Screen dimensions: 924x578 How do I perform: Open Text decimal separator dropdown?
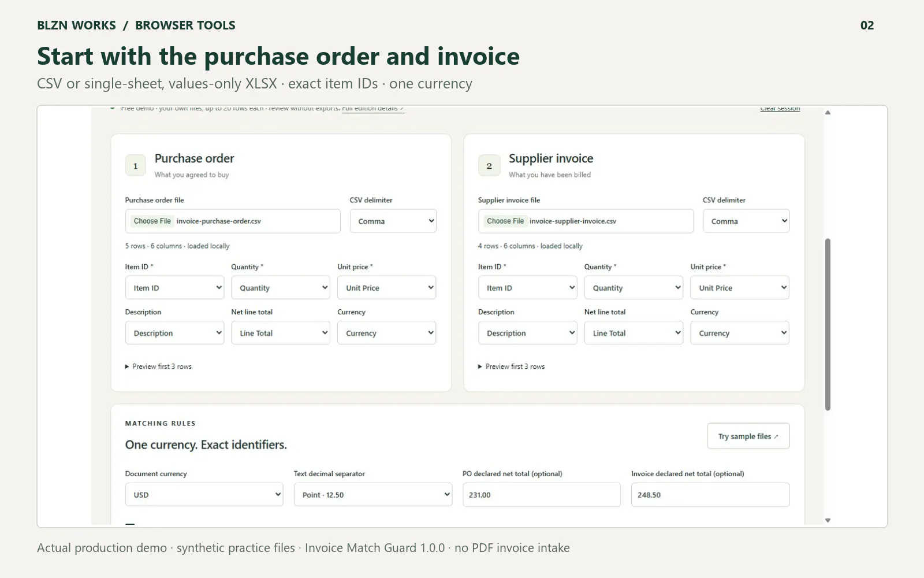(373, 495)
